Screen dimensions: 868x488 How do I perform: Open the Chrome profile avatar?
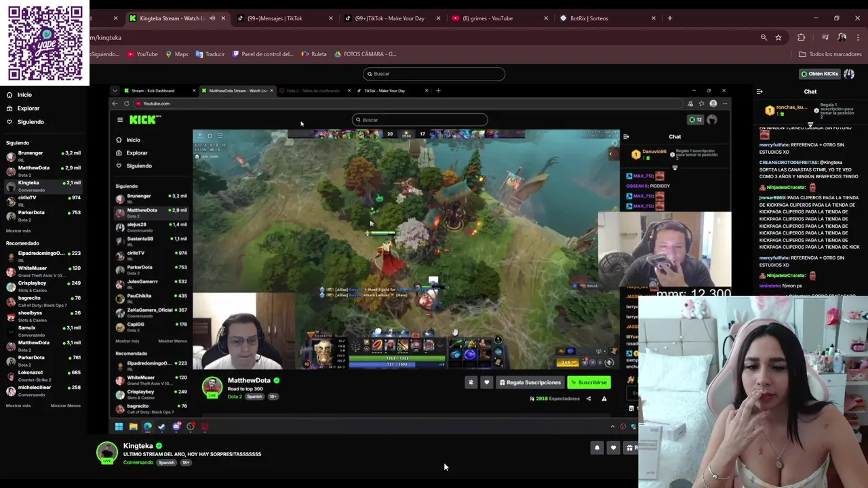click(x=842, y=37)
